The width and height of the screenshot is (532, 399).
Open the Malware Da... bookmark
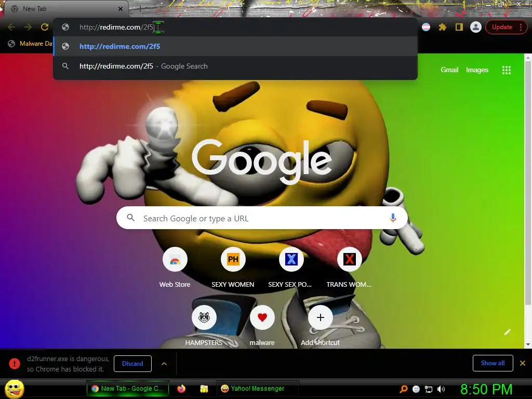31,44
